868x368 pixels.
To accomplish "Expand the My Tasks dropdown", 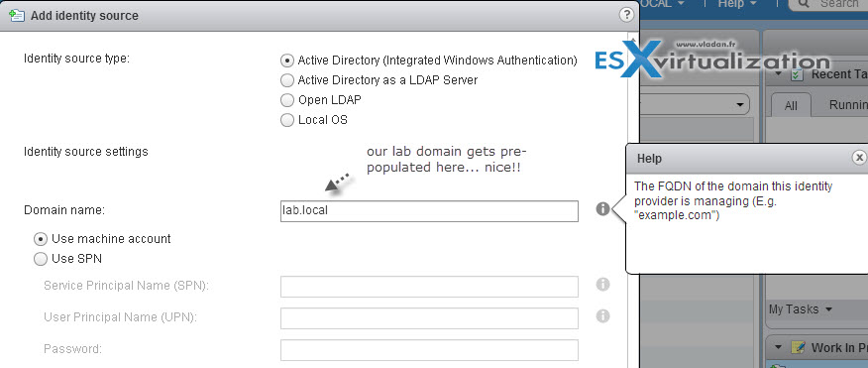I will (800, 309).
